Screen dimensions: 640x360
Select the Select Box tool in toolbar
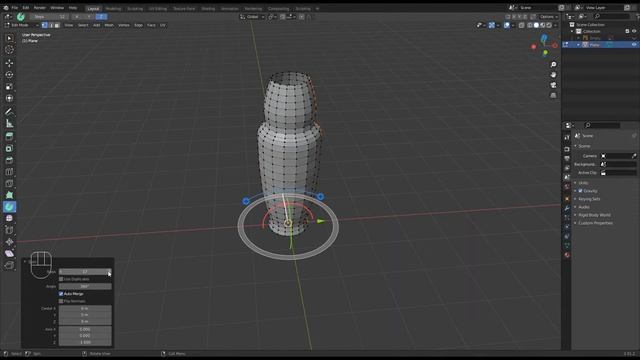pyautogui.click(x=9, y=38)
